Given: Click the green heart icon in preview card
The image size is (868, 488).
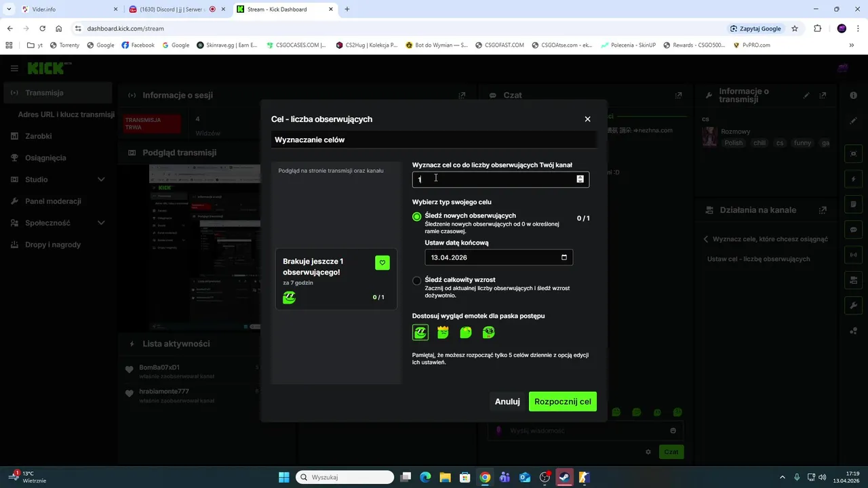Looking at the screenshot, I should tap(382, 263).
